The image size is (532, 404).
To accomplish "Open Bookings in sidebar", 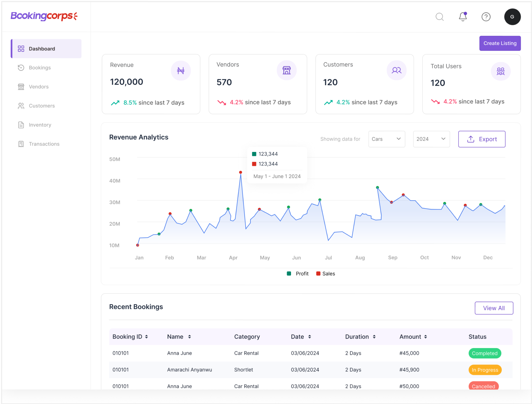I will [40, 68].
